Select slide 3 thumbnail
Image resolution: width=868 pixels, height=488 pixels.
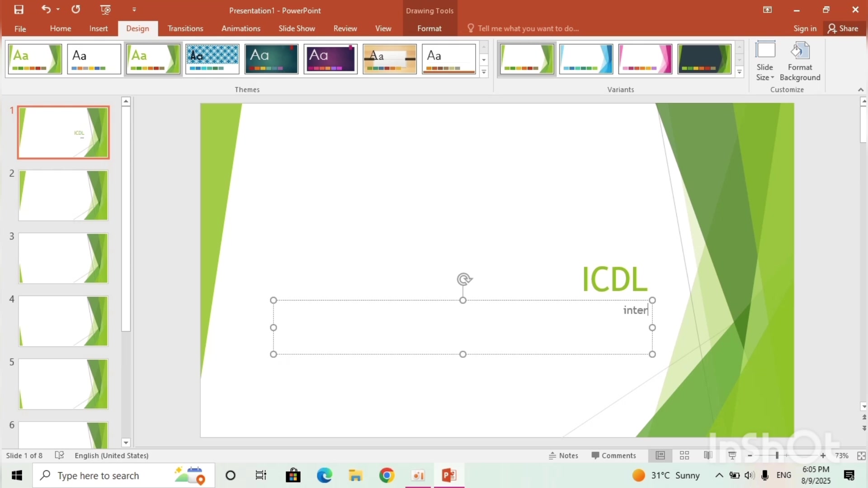pyautogui.click(x=63, y=258)
